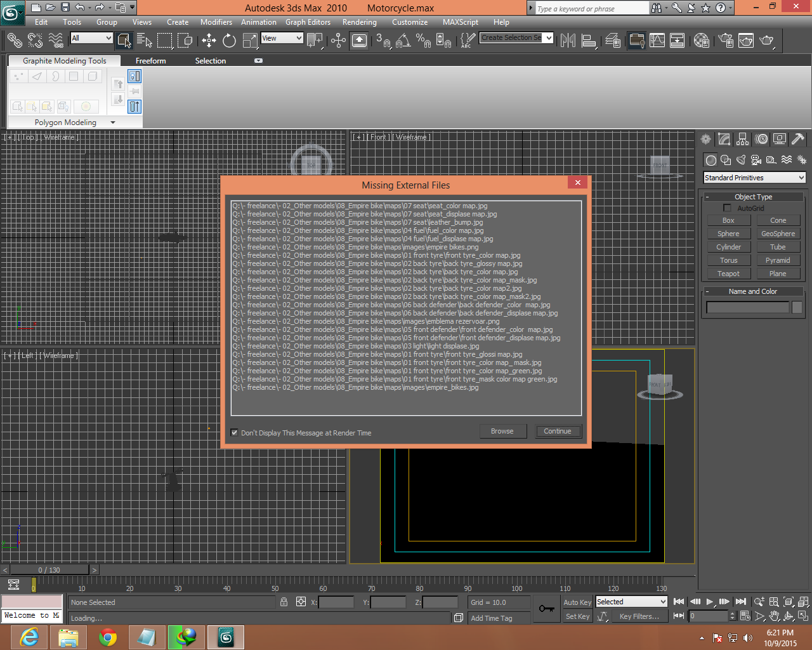Viewport: 812px width, 650px height.
Task: Toggle Percent Snap on
Action: coord(423,41)
